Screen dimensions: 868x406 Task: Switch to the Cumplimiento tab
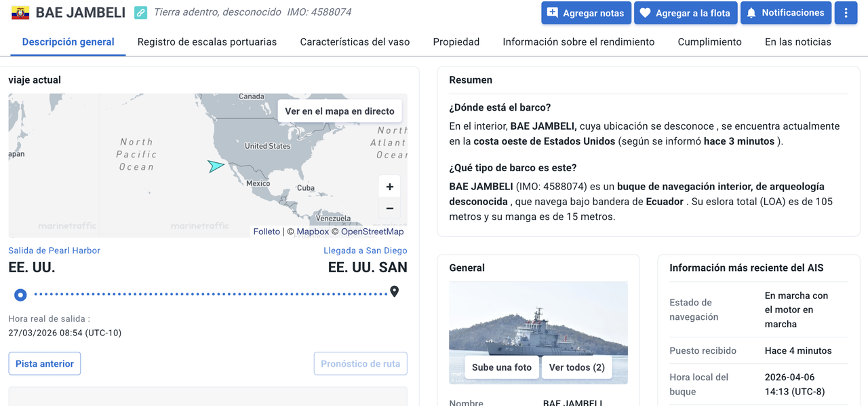(709, 41)
